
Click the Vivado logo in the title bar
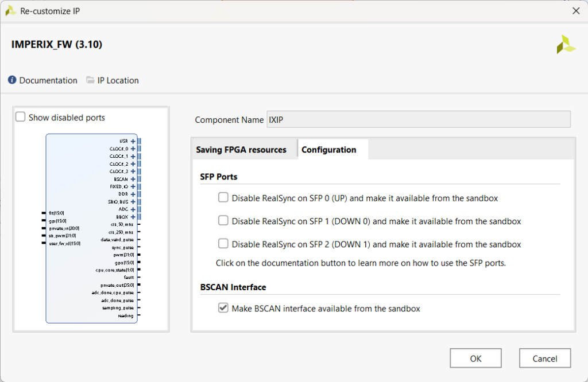pyautogui.click(x=10, y=10)
